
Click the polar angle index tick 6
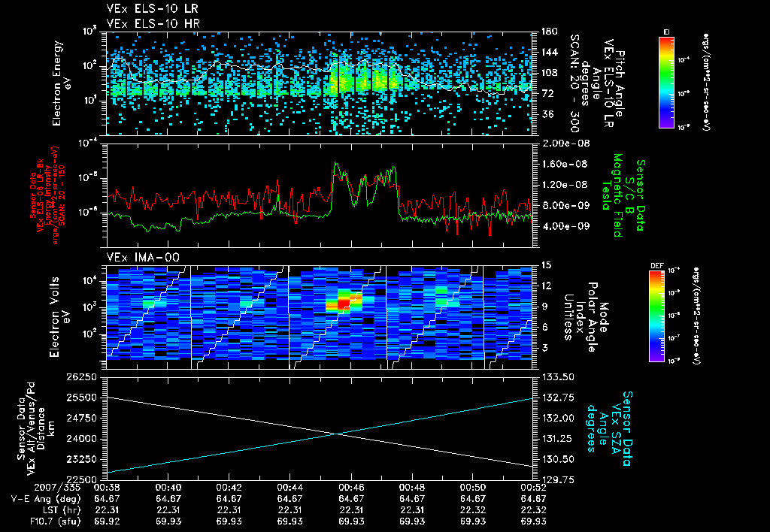(543, 327)
